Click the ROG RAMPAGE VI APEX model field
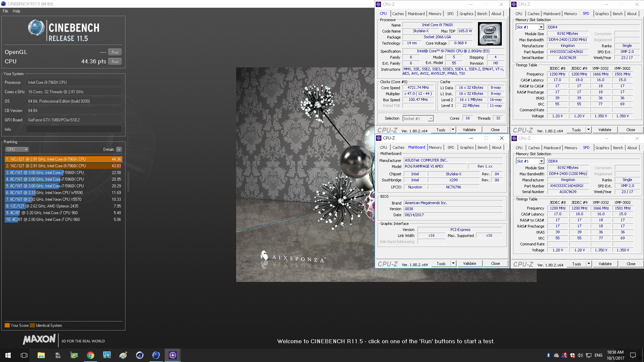This screenshot has width=644, height=362. [x=435, y=166]
